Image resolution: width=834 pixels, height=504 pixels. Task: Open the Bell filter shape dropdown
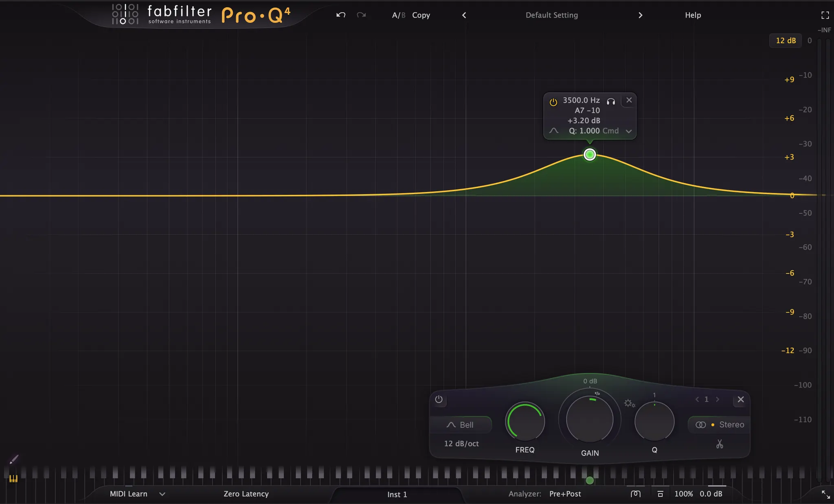point(461,425)
